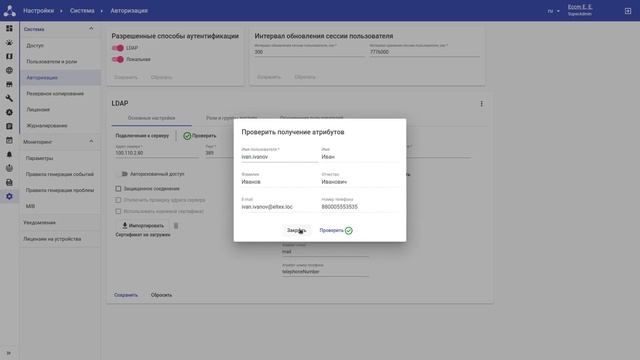Image resolution: width=640 pixels, height=360 pixels.
Task: Focus the server address field 100.110.2.60
Action: pyautogui.click(x=157, y=151)
